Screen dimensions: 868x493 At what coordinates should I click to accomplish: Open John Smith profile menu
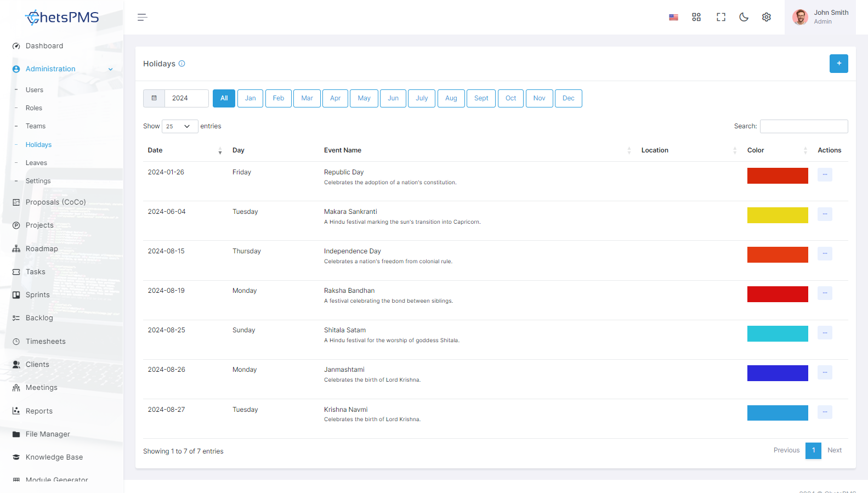coord(820,17)
